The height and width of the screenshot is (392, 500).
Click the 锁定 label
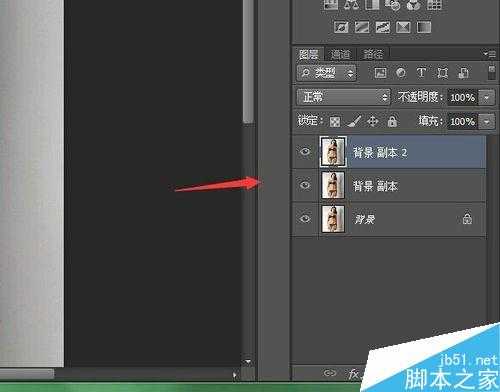click(x=310, y=121)
